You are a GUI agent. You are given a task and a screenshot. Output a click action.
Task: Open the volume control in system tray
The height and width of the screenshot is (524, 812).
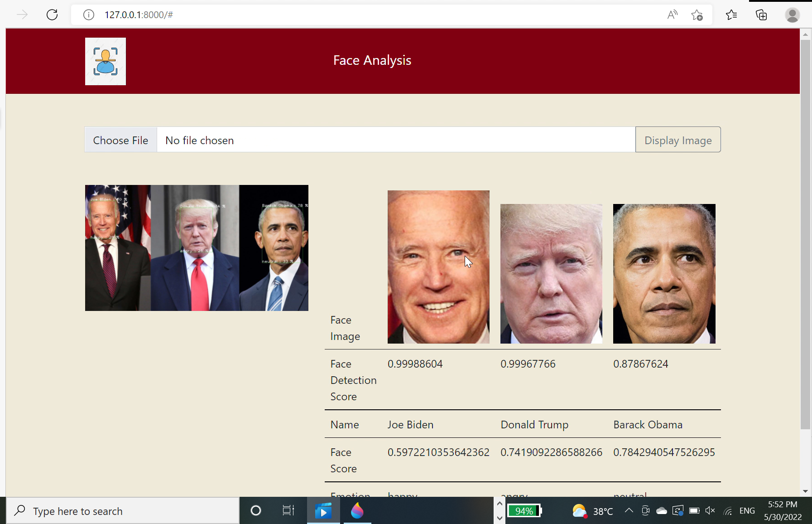[x=709, y=511]
